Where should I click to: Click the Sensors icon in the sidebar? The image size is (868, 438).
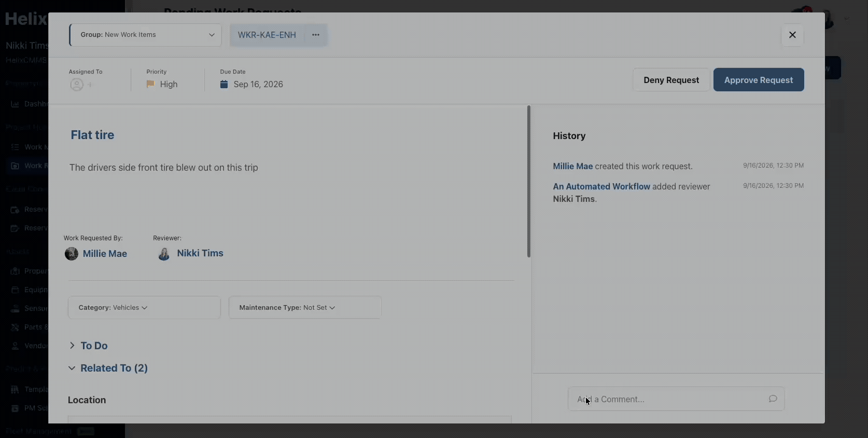pos(15,308)
